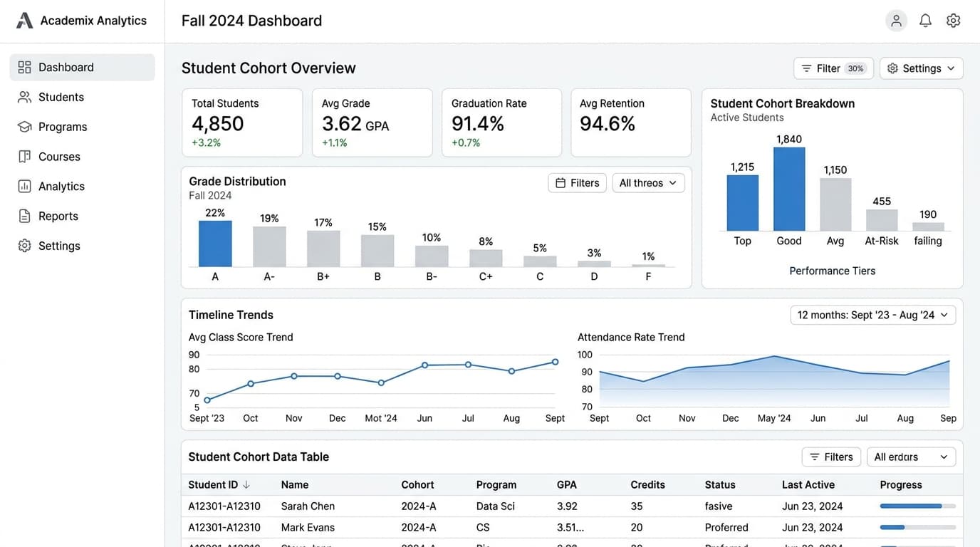Click the Last Active column header

[808, 485]
